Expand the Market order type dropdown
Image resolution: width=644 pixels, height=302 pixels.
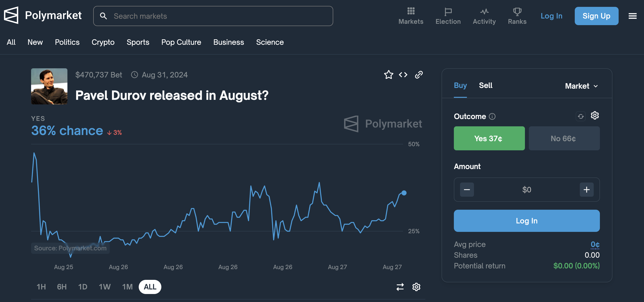tap(582, 86)
